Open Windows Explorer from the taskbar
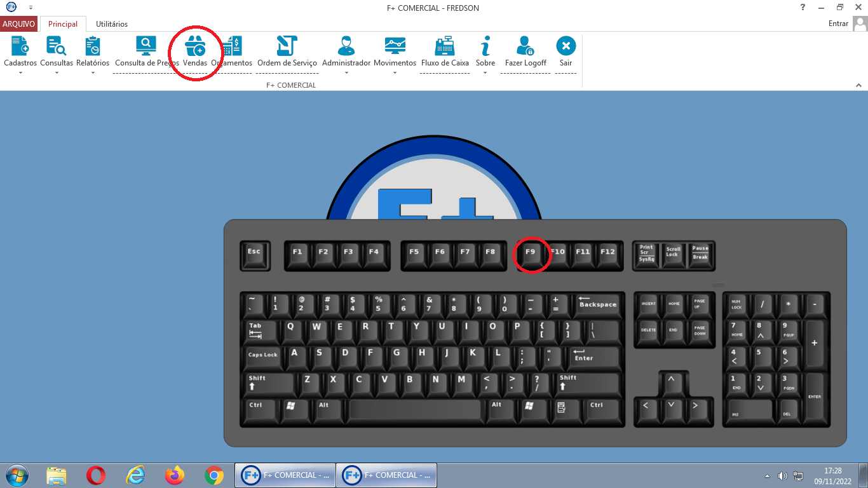The image size is (868, 488). click(x=57, y=475)
